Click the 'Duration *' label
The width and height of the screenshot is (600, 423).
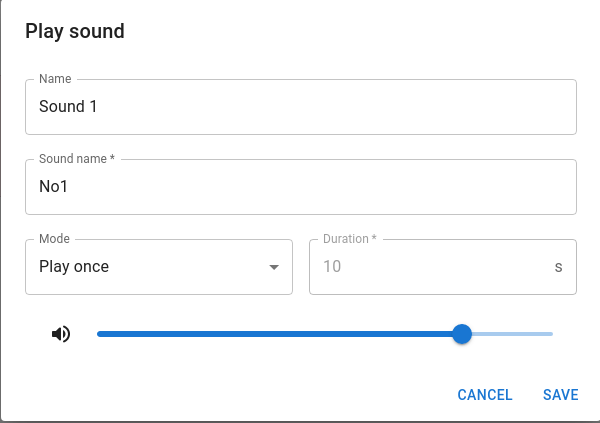point(350,240)
